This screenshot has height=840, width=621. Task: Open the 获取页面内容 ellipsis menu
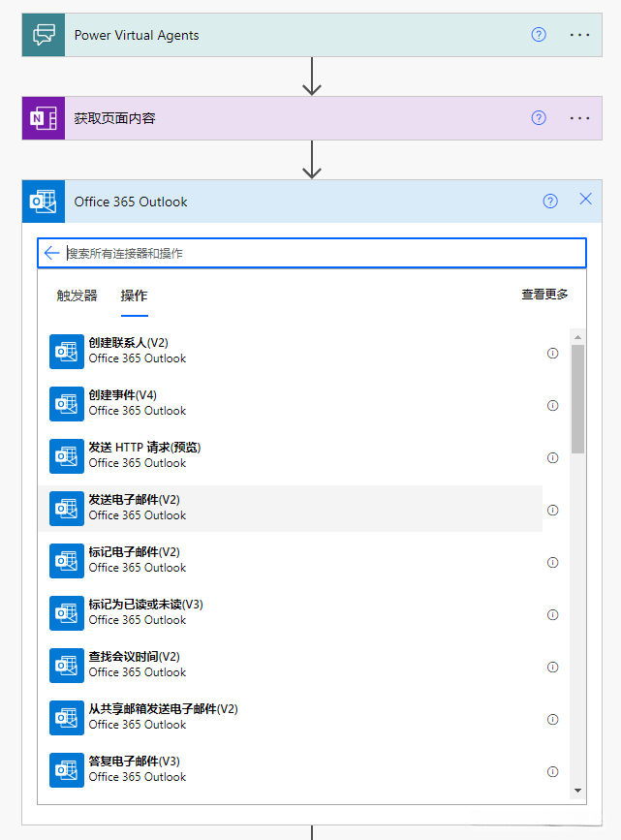pyautogui.click(x=579, y=118)
